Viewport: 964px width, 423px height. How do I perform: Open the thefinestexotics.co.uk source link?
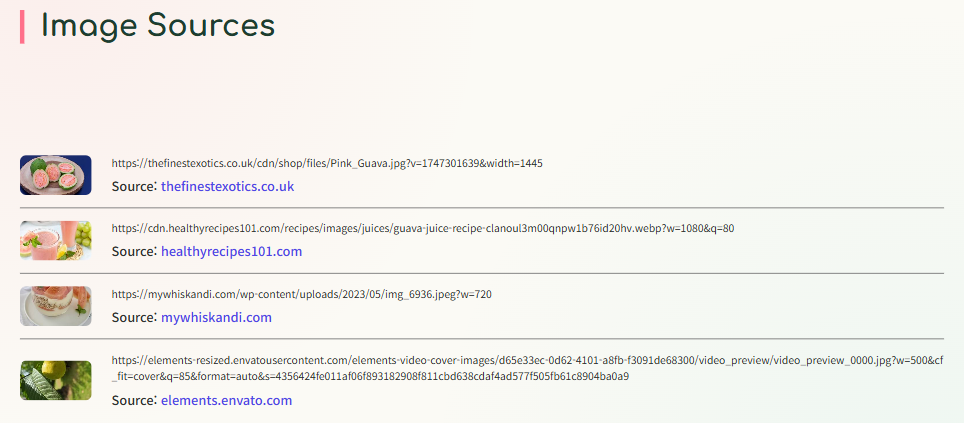(227, 186)
